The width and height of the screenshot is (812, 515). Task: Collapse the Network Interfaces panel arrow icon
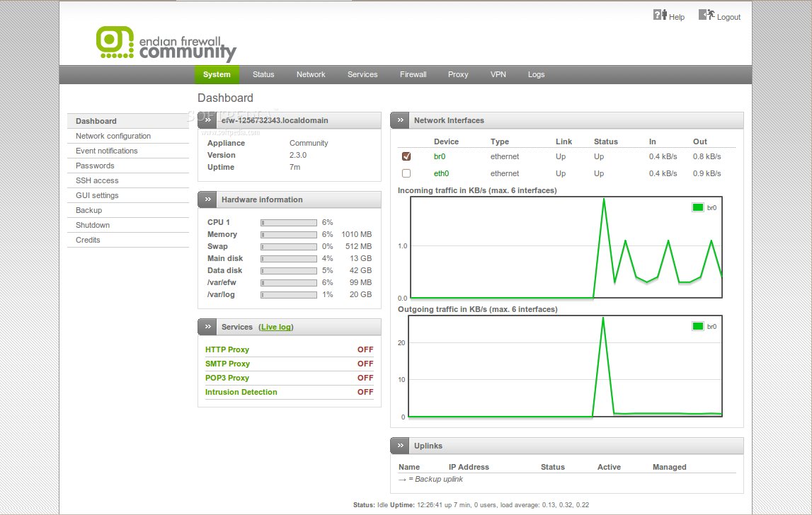tap(400, 121)
